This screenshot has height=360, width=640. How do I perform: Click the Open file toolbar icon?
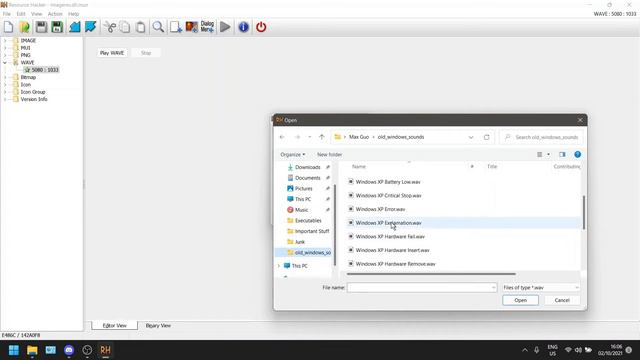click(x=24, y=27)
